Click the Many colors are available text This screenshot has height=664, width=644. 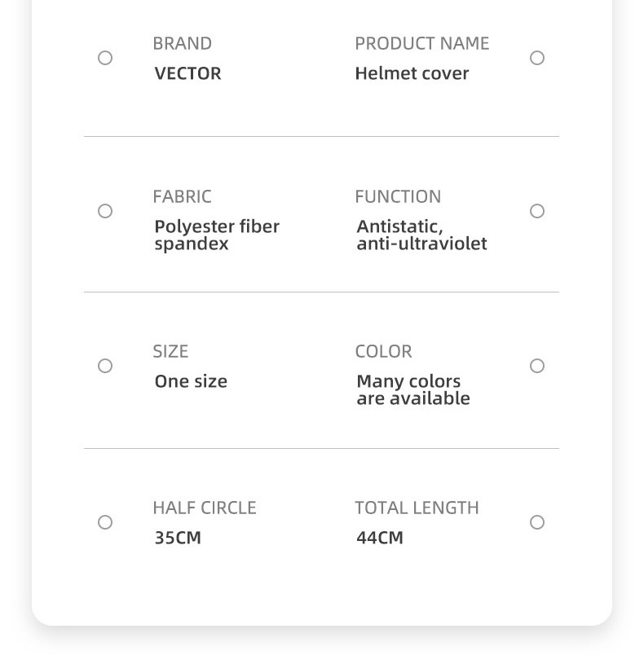pos(412,389)
